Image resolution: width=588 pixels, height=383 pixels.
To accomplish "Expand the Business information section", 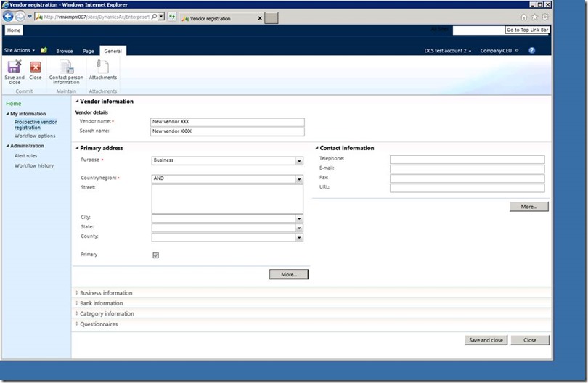I will 106,293.
